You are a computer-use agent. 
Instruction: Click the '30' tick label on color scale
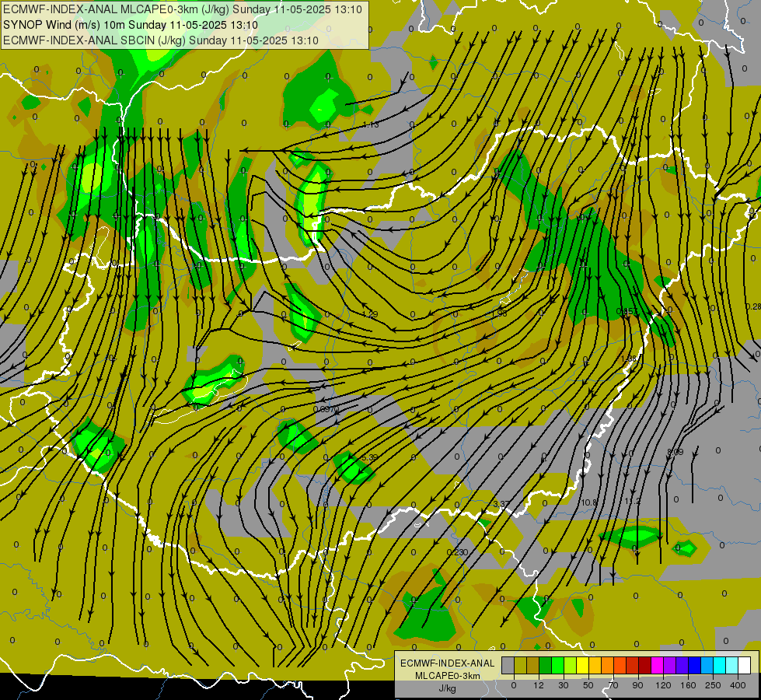[x=564, y=685]
